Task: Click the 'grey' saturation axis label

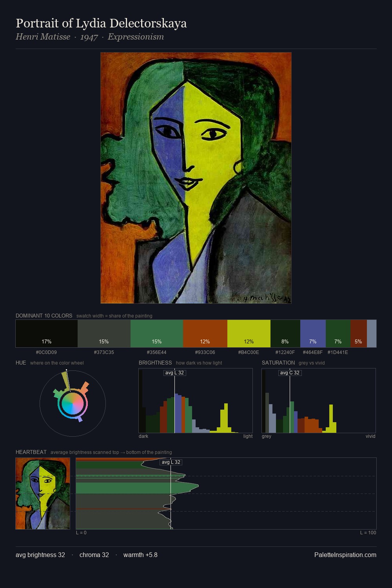Action: tap(267, 436)
